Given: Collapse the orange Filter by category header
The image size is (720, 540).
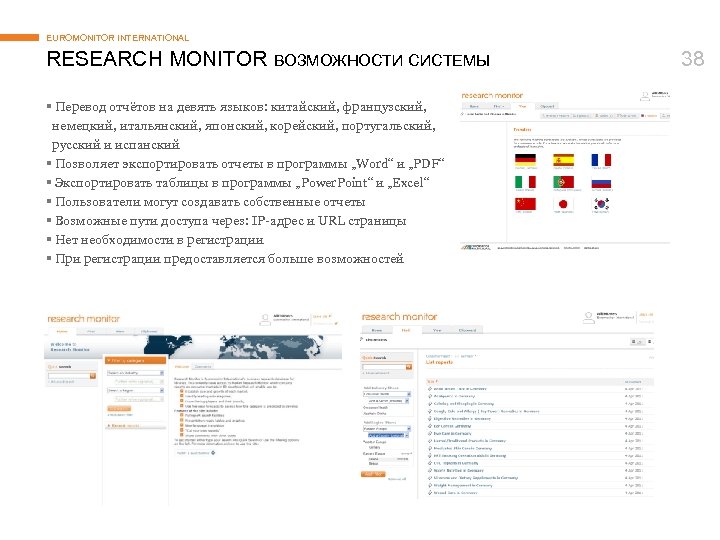Looking at the screenshot, I should pos(135,360).
